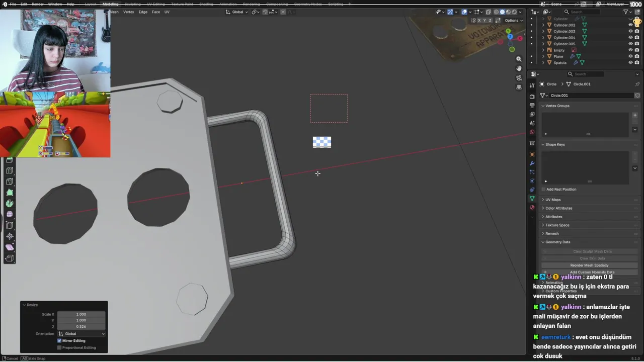Add a new vertex group with plus
Viewport: 644px width, 362px height.
tap(634, 115)
